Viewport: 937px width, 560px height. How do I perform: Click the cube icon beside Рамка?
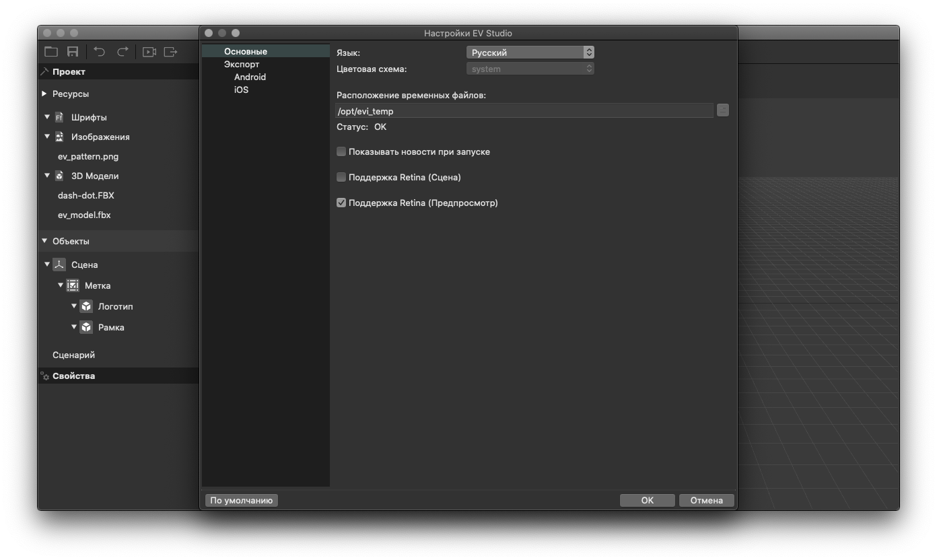click(86, 327)
